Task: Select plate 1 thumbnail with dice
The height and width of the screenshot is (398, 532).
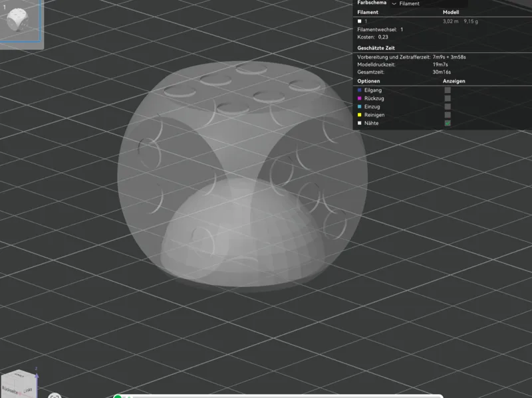Action: pyautogui.click(x=20, y=21)
